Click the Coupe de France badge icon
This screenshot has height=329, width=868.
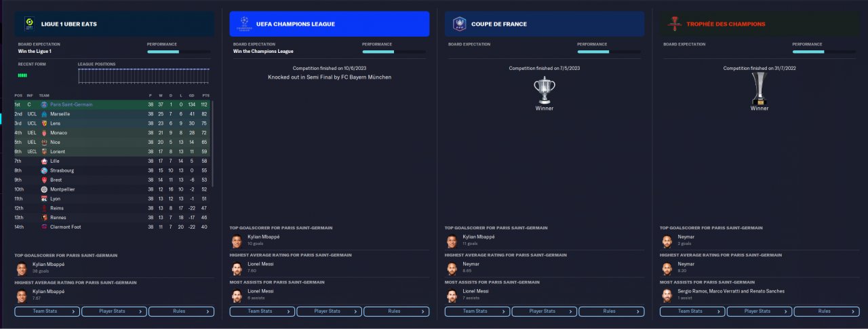(460, 24)
